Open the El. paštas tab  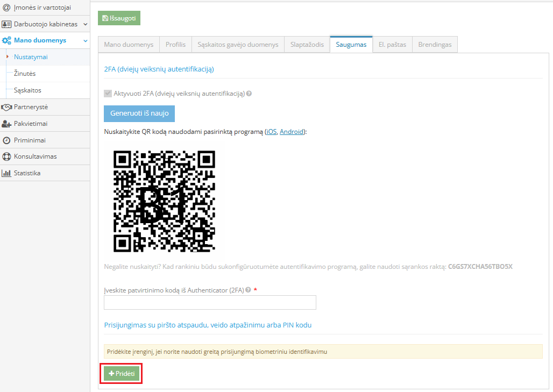point(393,45)
